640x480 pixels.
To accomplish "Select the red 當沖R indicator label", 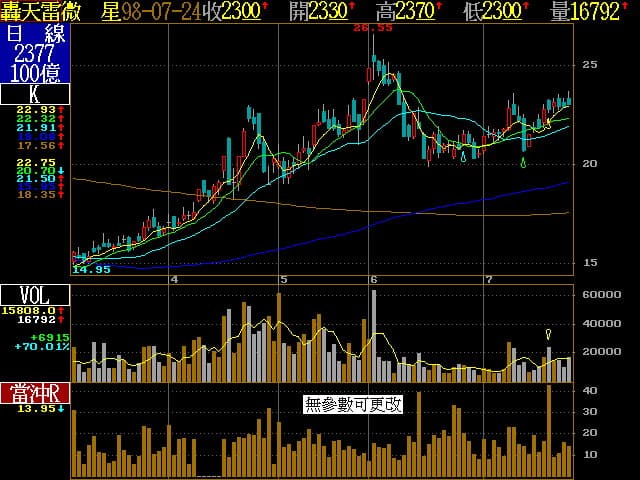I will (x=35, y=393).
